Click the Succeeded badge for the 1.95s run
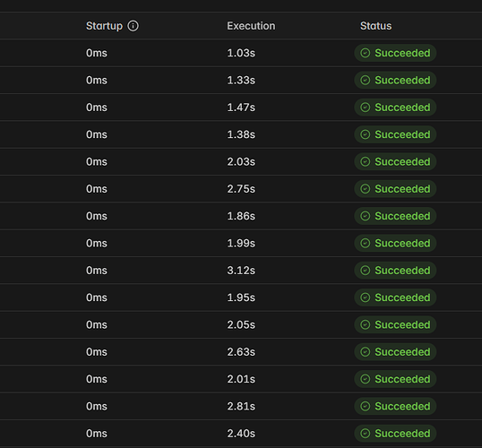The width and height of the screenshot is (482, 448). (395, 297)
